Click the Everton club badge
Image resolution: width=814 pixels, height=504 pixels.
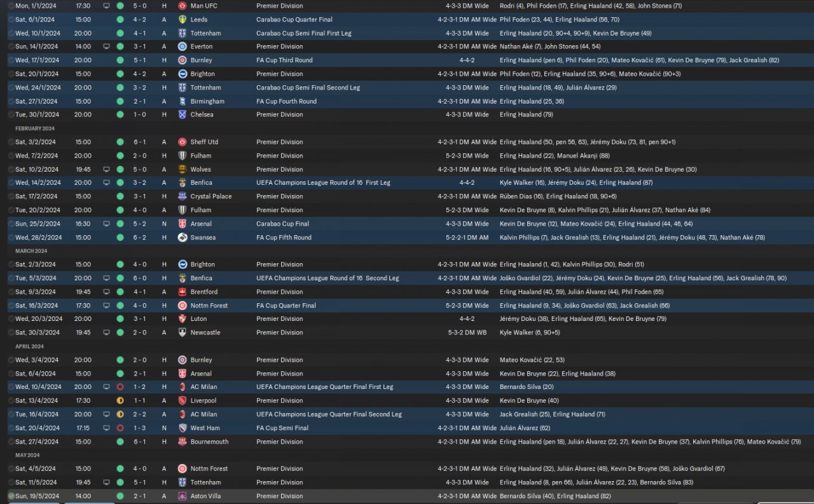[183, 46]
